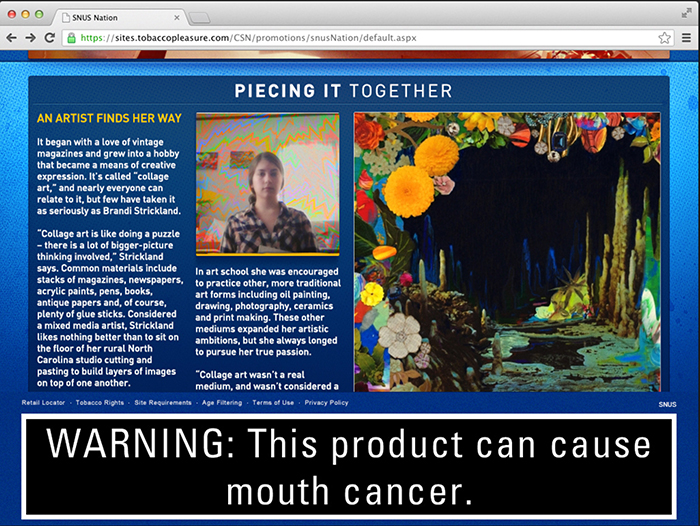700x526 pixels.
Task: Go back with the browser back arrow
Action: tap(12, 38)
